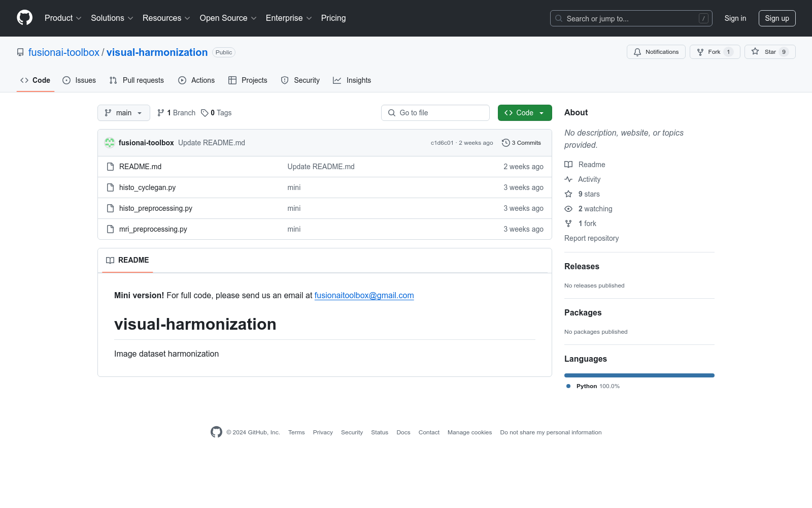
Task: Expand the Solutions menu
Action: (x=112, y=18)
